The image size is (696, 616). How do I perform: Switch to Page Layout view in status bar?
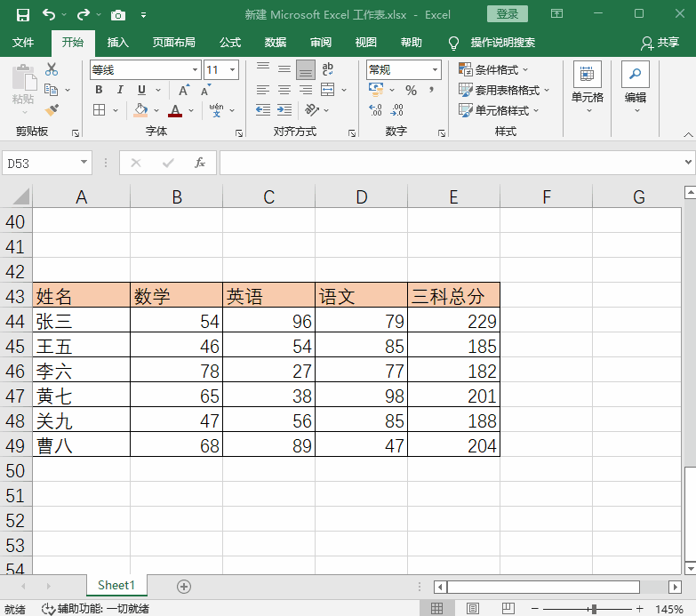(x=473, y=609)
